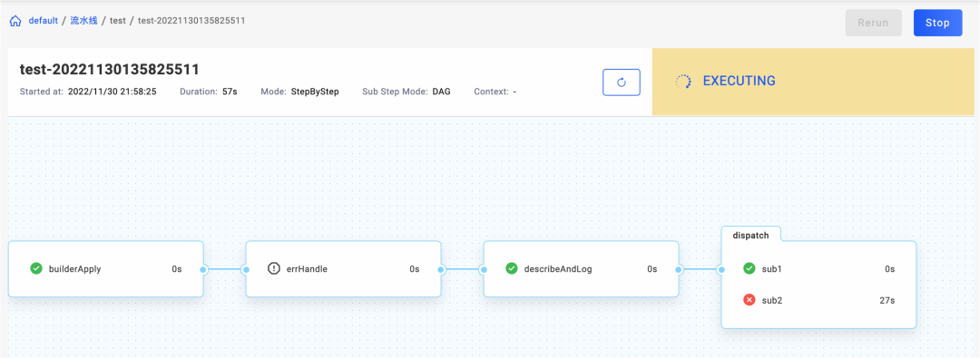Image resolution: width=980 pixels, height=358 pixels.
Task: Click the warning icon on errHandle
Action: coord(274,268)
